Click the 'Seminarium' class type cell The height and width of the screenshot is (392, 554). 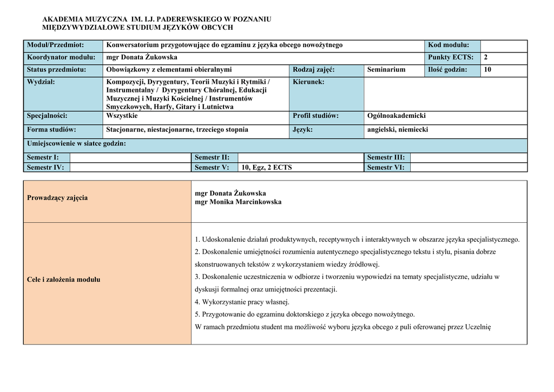pyautogui.click(x=386, y=70)
